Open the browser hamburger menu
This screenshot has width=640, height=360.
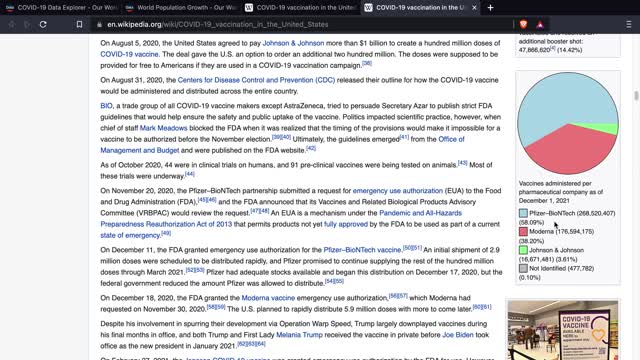click(x=629, y=24)
